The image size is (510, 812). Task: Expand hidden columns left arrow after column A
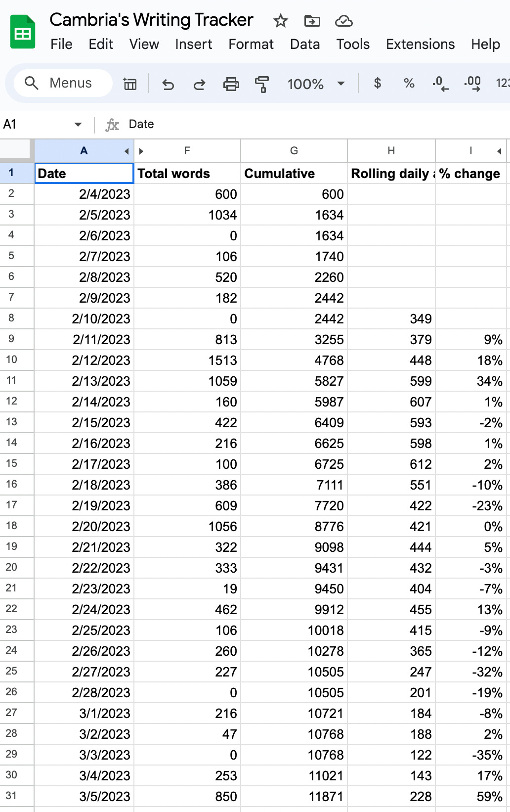[127, 151]
